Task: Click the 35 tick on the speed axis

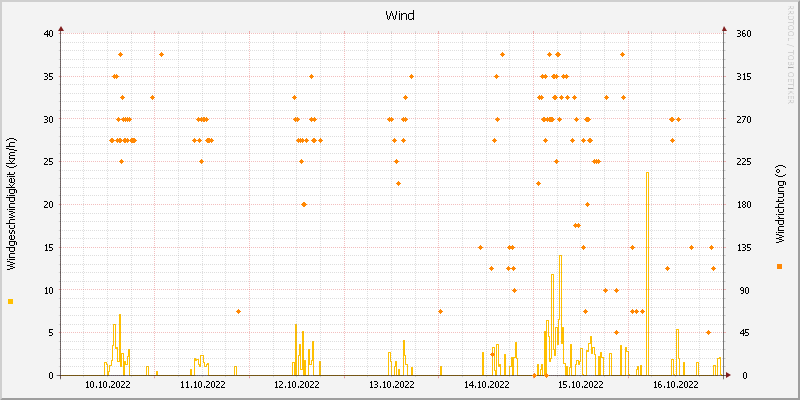Action: coord(48,77)
